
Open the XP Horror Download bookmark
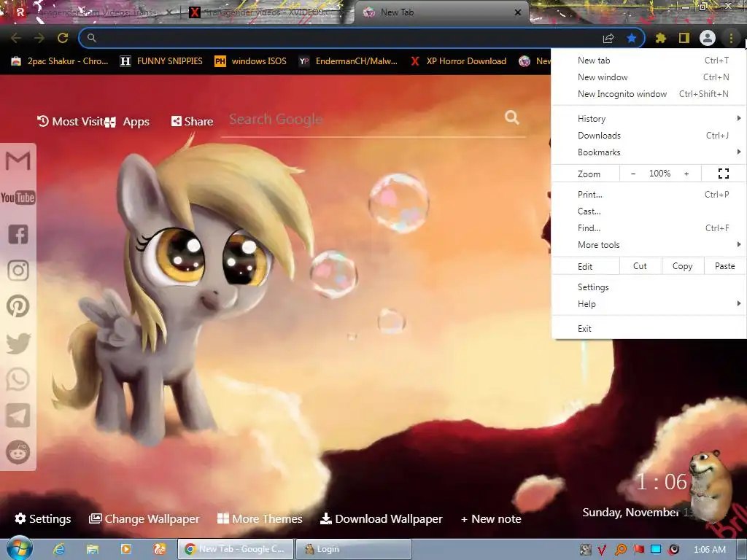(459, 61)
